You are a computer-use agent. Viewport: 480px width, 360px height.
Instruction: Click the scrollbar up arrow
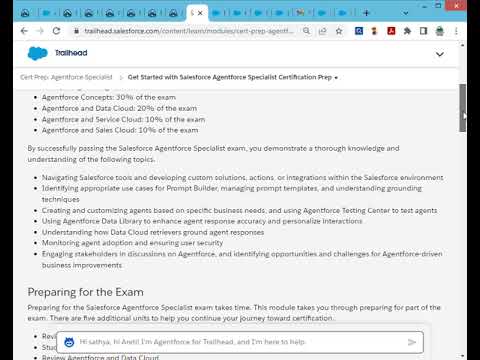462,45
